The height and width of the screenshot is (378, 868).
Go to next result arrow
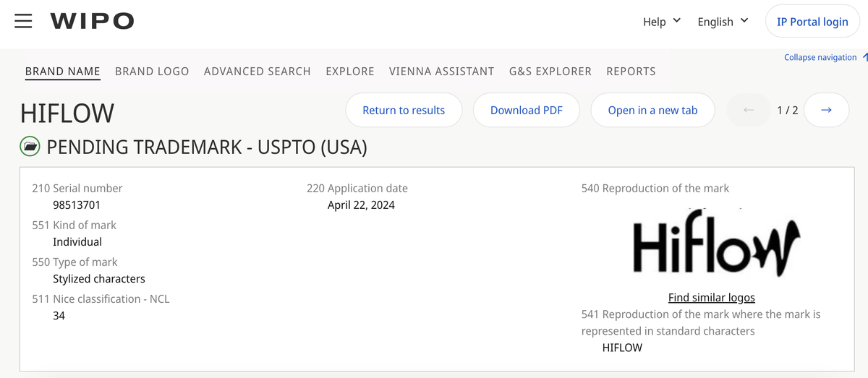tap(826, 110)
